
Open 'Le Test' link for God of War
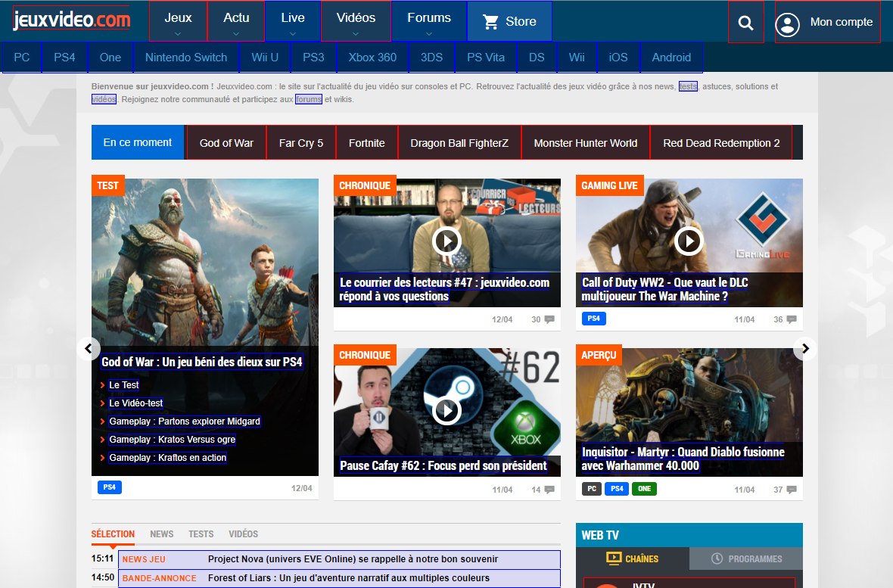point(123,385)
